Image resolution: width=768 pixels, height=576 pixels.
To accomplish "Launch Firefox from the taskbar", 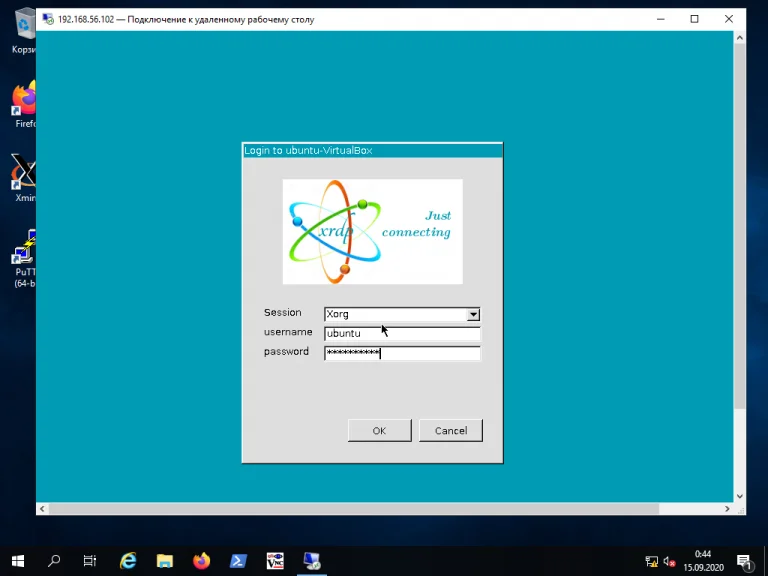I will [201, 561].
